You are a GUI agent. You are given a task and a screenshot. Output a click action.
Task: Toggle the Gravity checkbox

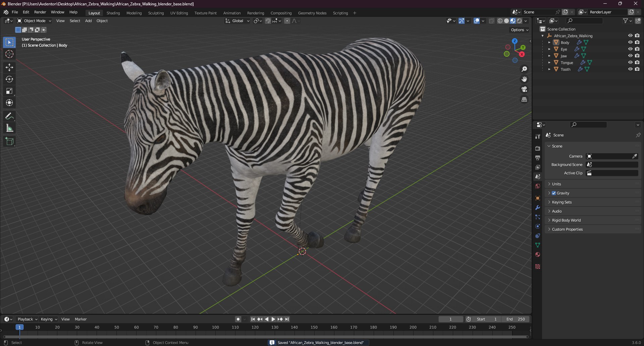[554, 193]
